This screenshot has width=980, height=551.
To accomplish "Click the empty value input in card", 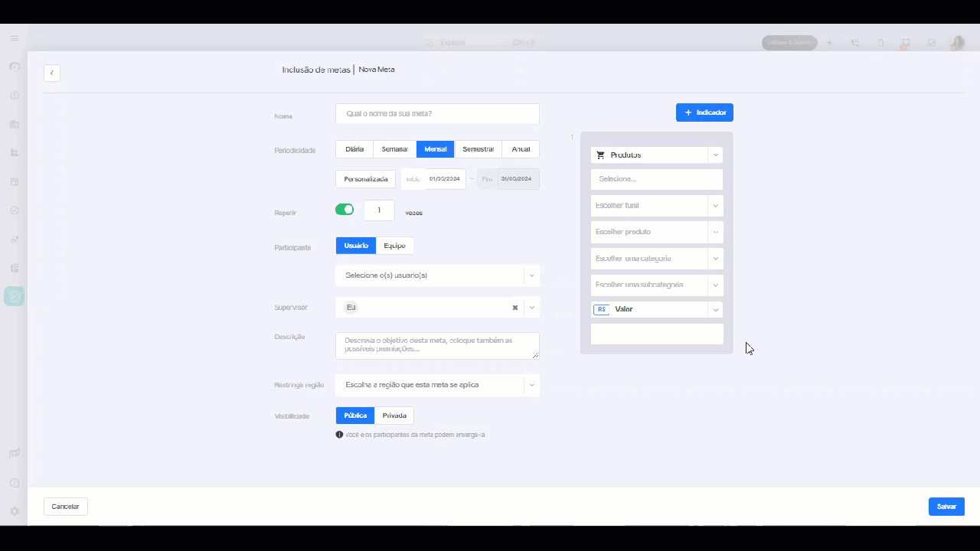I will point(657,334).
